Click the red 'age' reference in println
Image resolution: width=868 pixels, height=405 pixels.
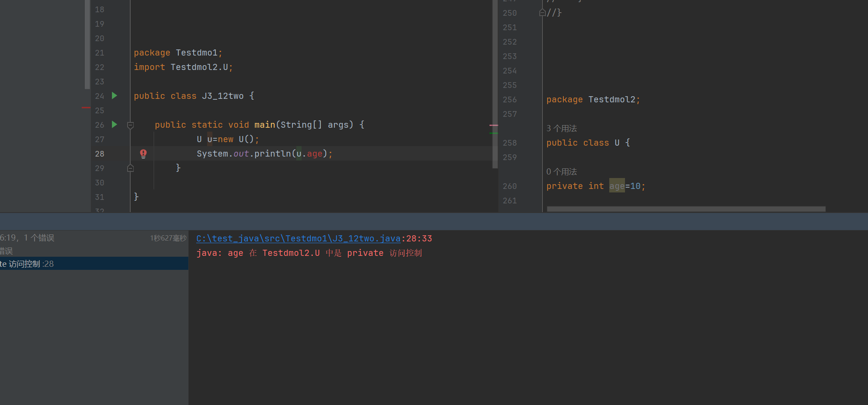pyautogui.click(x=315, y=154)
